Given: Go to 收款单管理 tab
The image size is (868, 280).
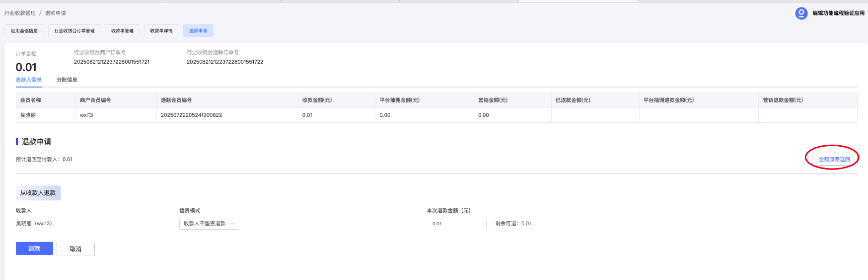Looking at the screenshot, I should click(122, 31).
